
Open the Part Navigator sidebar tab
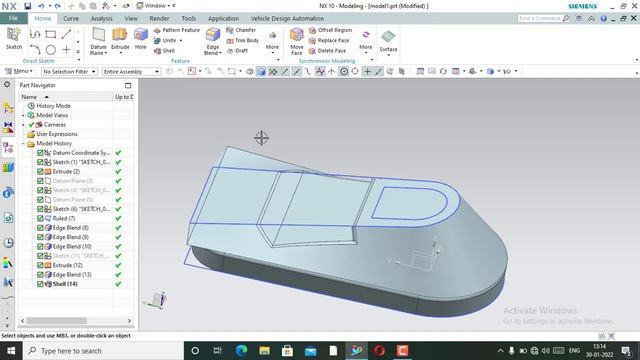pos(8,147)
